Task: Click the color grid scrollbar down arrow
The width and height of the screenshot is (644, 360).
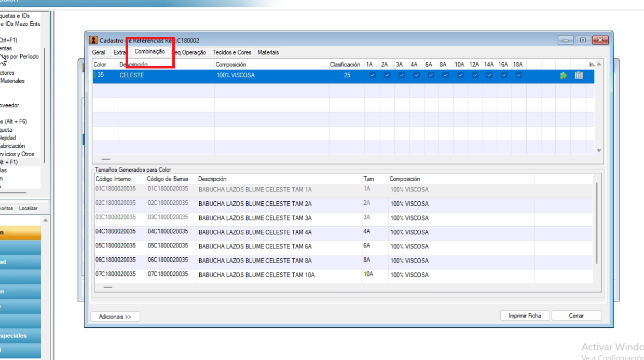Action: [x=599, y=150]
